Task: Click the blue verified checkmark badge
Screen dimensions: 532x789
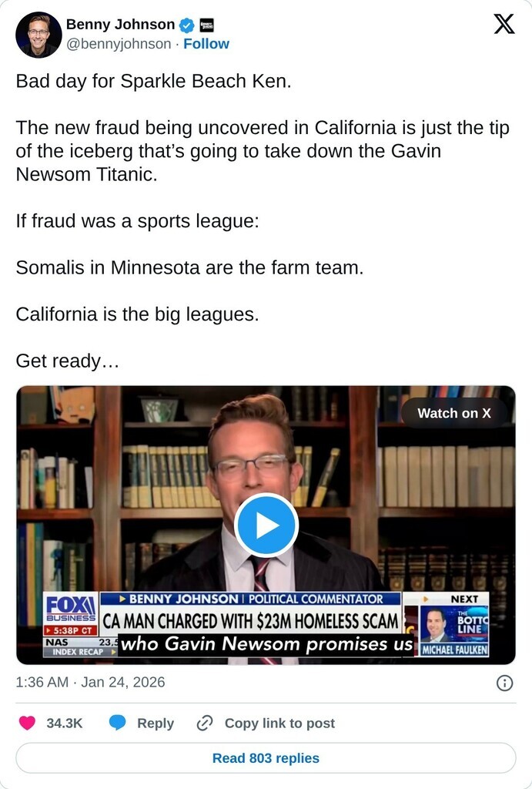Action: click(x=187, y=25)
